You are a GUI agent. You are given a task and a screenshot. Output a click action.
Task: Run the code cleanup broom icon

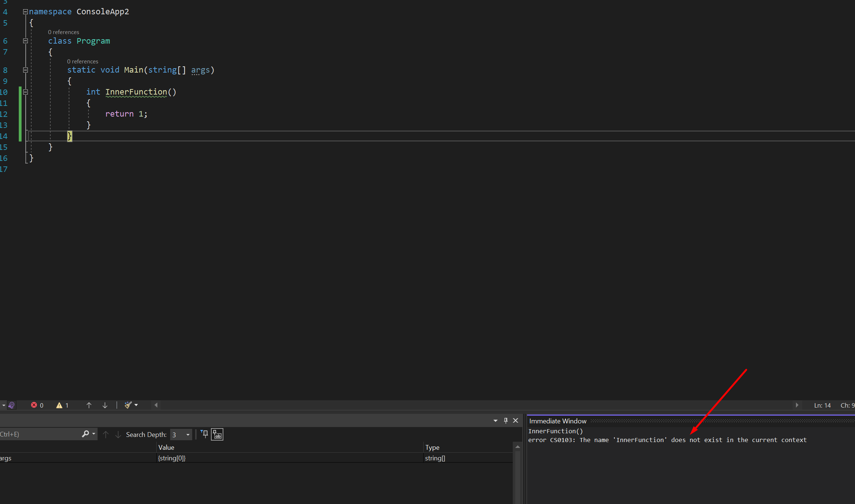tap(128, 405)
